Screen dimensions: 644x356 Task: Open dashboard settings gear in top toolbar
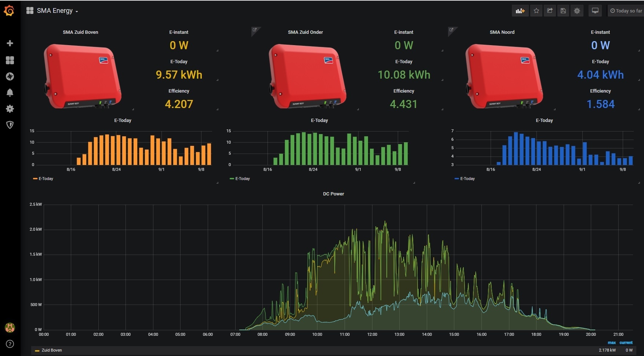[577, 11]
